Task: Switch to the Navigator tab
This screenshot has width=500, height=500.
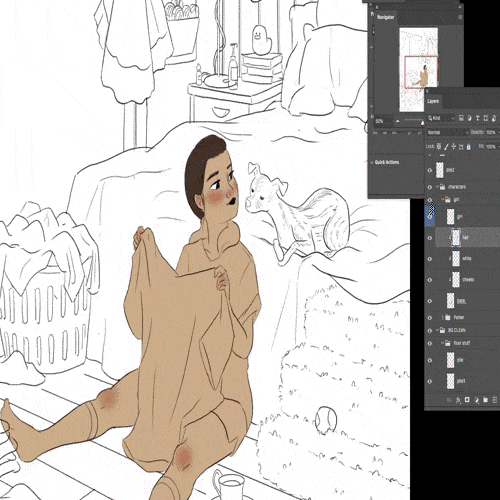Action: click(x=386, y=17)
